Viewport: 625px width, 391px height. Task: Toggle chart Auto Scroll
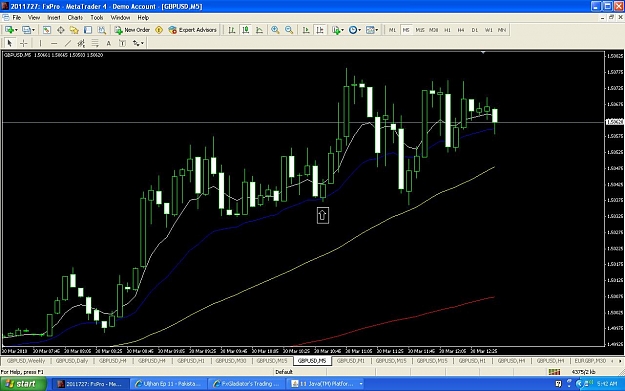306,30
